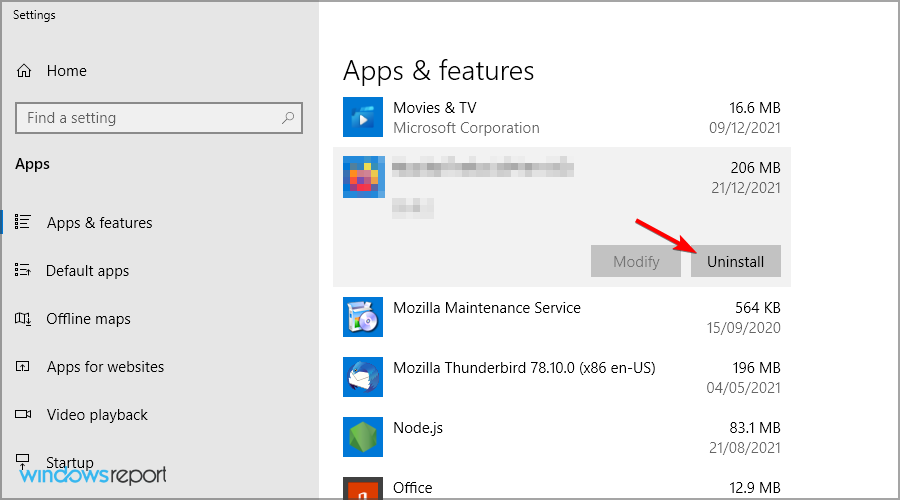Click the Office app icon
Viewport: 900px width, 500px height.
363,489
